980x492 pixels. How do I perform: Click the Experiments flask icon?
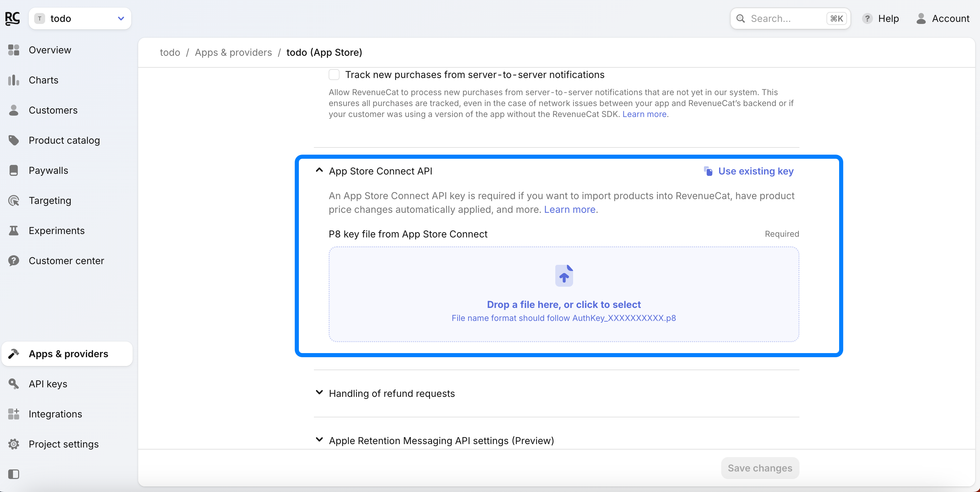pos(14,231)
